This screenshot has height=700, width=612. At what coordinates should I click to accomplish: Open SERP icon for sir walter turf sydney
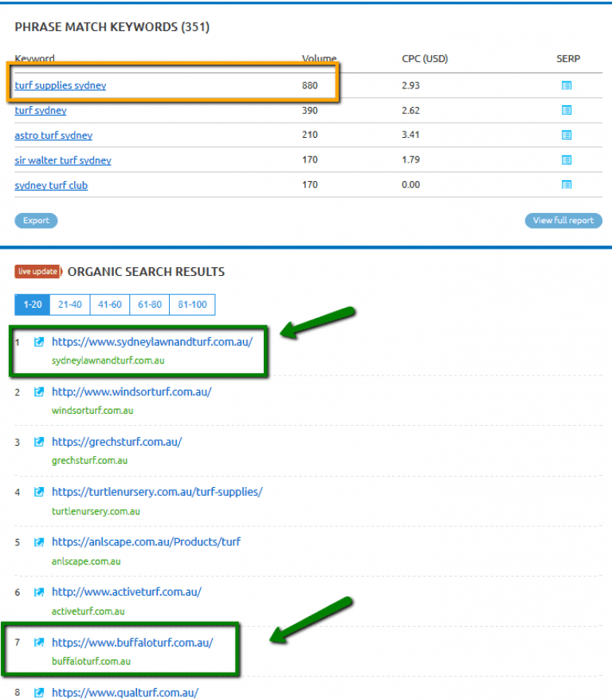coord(566,159)
